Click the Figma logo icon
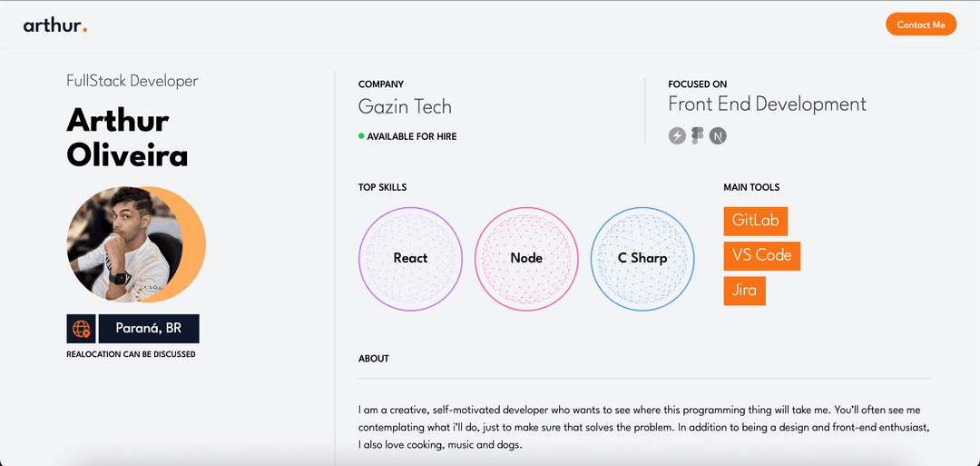This screenshot has height=466, width=980. [697, 136]
